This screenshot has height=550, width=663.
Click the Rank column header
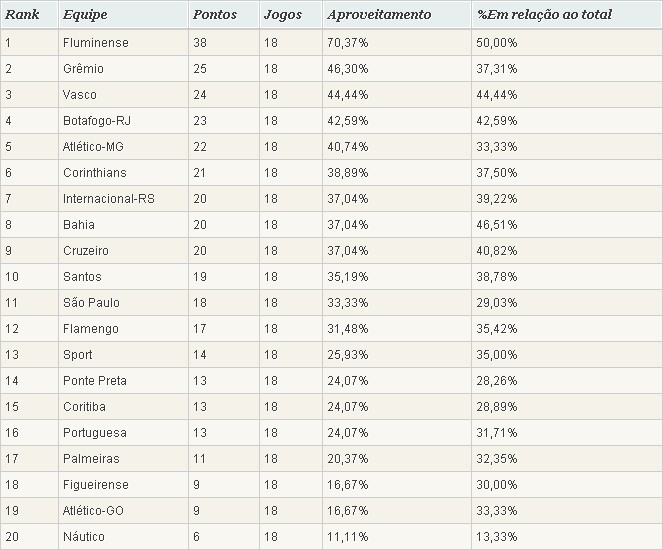pyautogui.click(x=22, y=16)
